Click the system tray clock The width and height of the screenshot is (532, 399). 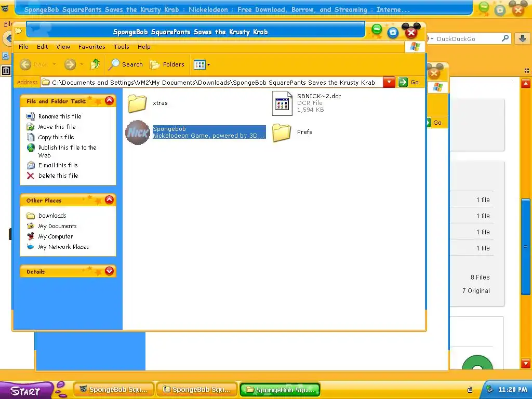[512, 390]
